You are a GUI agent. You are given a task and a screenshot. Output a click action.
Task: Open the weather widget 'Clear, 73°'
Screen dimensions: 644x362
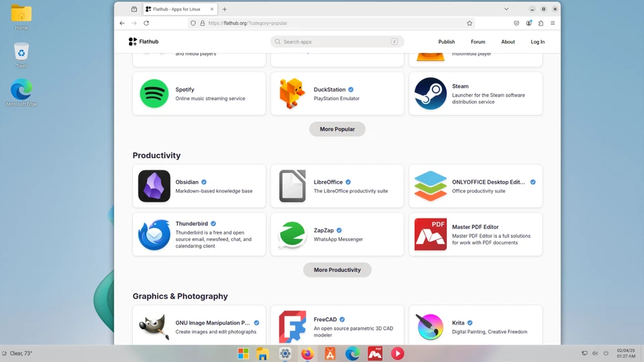point(17,353)
